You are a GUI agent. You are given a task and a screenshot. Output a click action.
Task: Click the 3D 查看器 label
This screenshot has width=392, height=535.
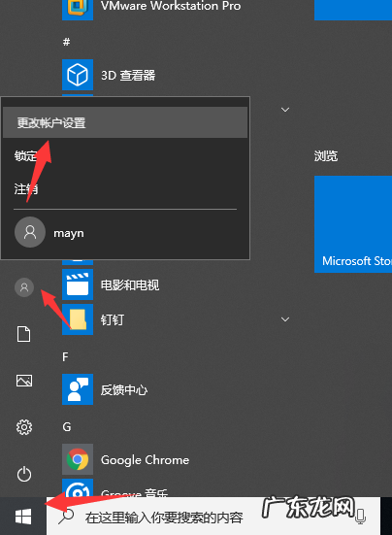128,76
